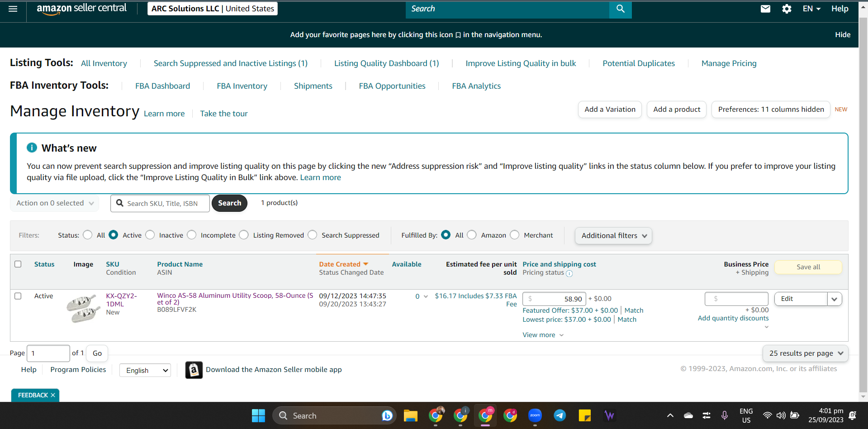Viewport: 868px width, 429px height.
Task: Check the KX-QZY2-1DML row checkbox
Action: (x=18, y=296)
